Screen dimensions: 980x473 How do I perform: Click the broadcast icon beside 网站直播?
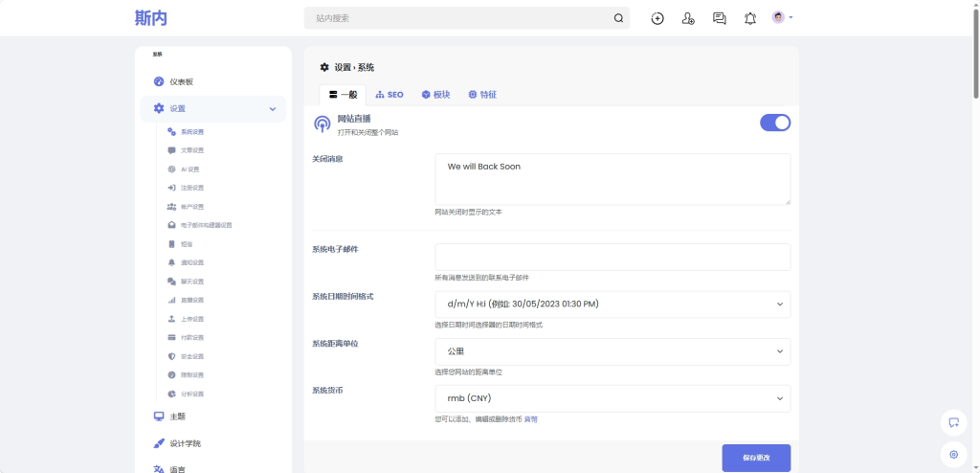322,124
